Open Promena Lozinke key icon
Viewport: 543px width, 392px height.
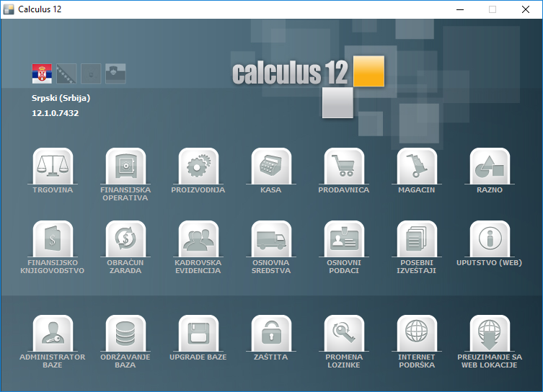(x=344, y=334)
